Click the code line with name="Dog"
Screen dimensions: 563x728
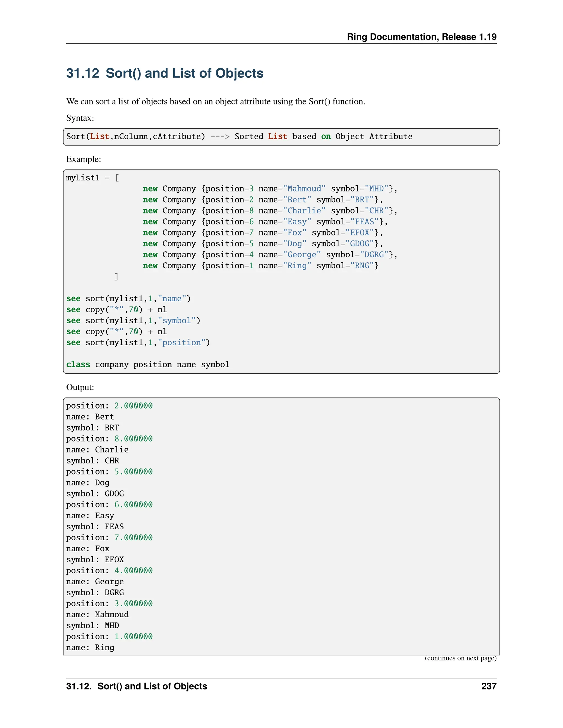(x=263, y=244)
